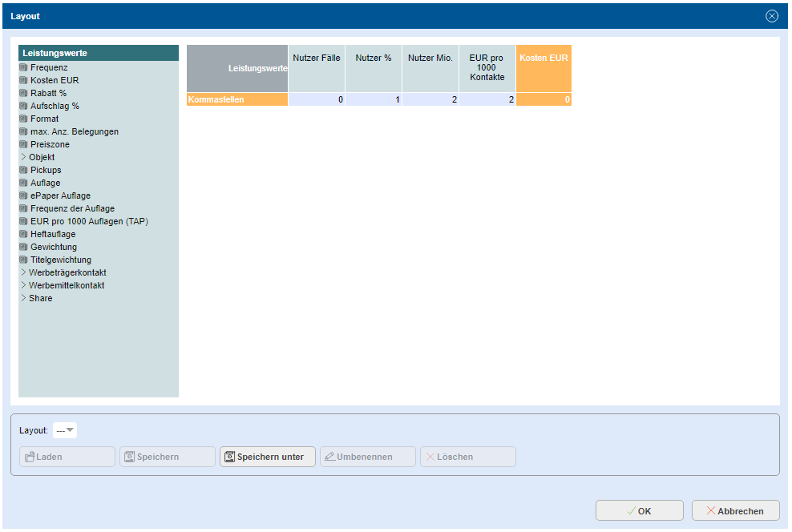Expand the Objekt tree node
792x532 pixels.
tap(23, 158)
